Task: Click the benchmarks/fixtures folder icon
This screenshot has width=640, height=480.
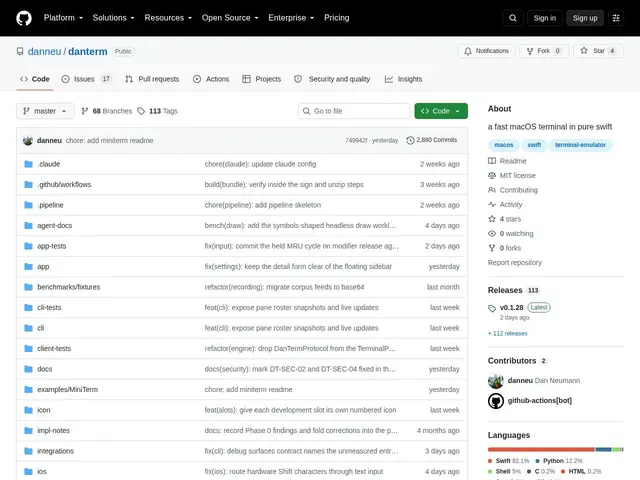Action: point(28,287)
